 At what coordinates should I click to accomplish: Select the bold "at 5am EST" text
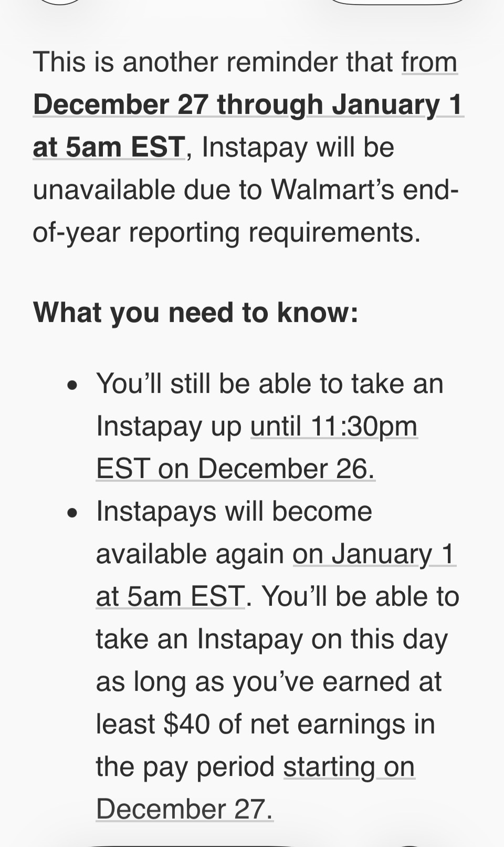point(109,147)
